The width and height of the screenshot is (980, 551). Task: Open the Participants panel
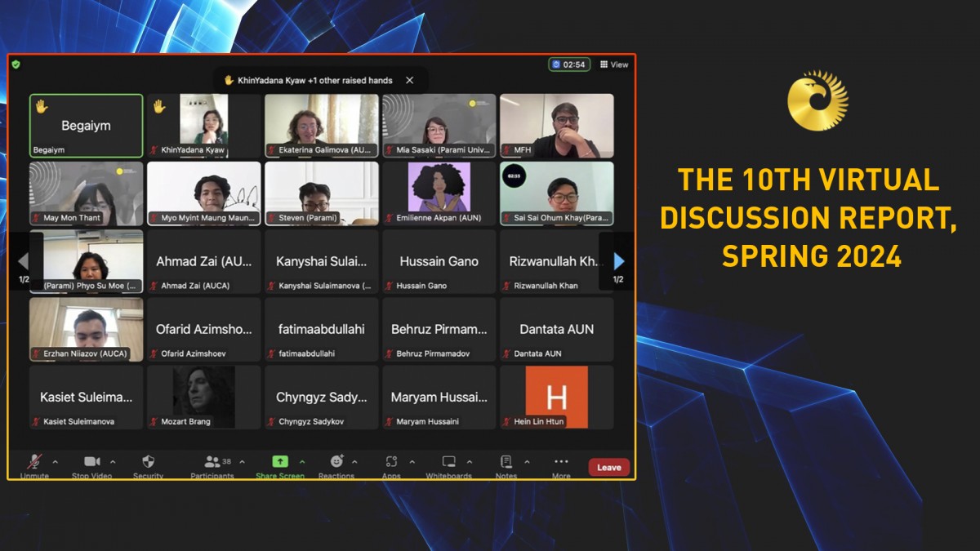(212, 463)
